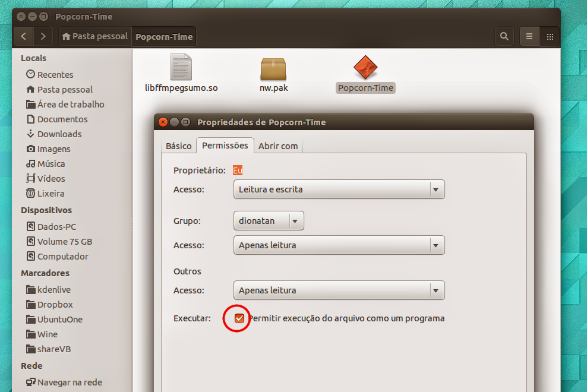The image size is (587, 392).
Task: Switch to list view icon
Action: pyautogui.click(x=529, y=36)
